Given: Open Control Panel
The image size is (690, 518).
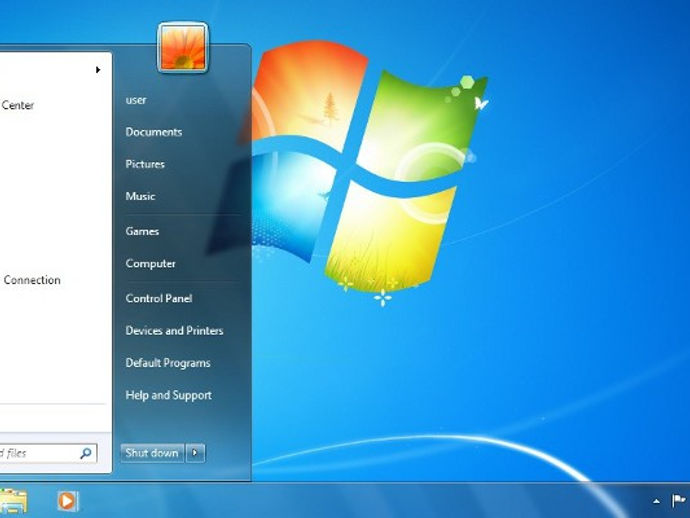Looking at the screenshot, I should 158,298.
